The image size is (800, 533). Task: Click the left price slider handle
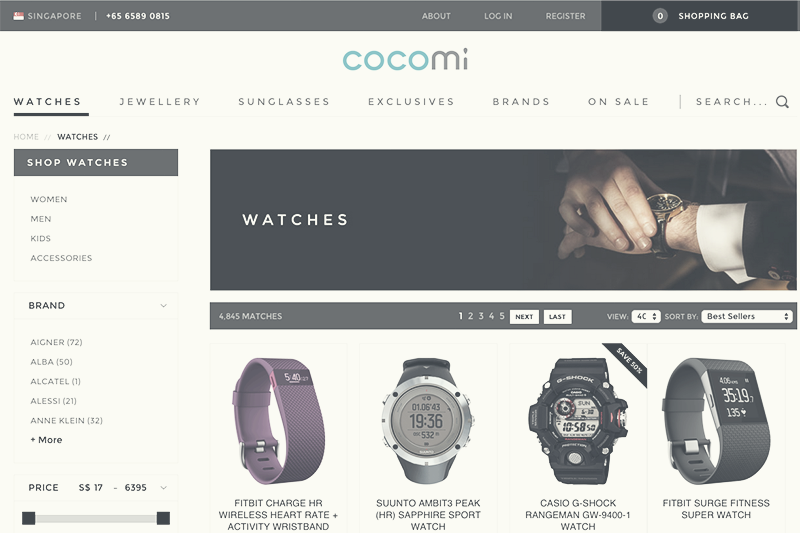click(29, 518)
